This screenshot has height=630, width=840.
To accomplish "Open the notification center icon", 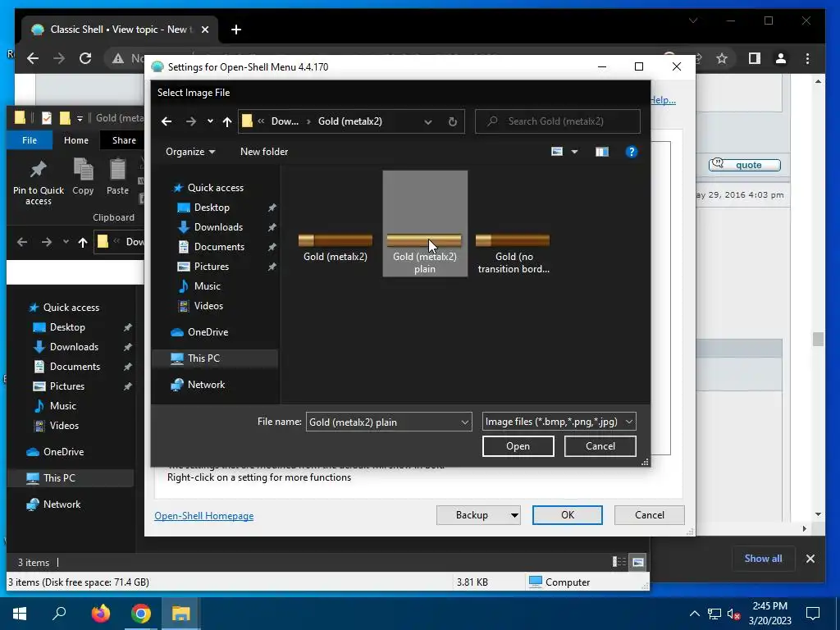I will [813, 614].
